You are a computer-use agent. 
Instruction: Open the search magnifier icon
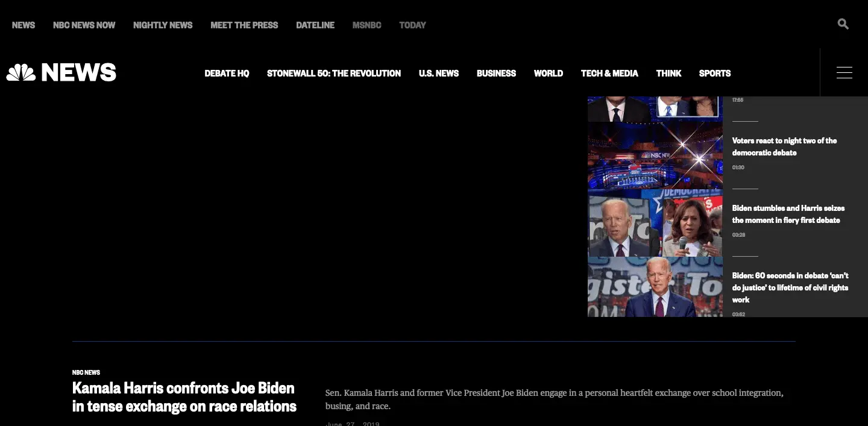click(x=843, y=24)
